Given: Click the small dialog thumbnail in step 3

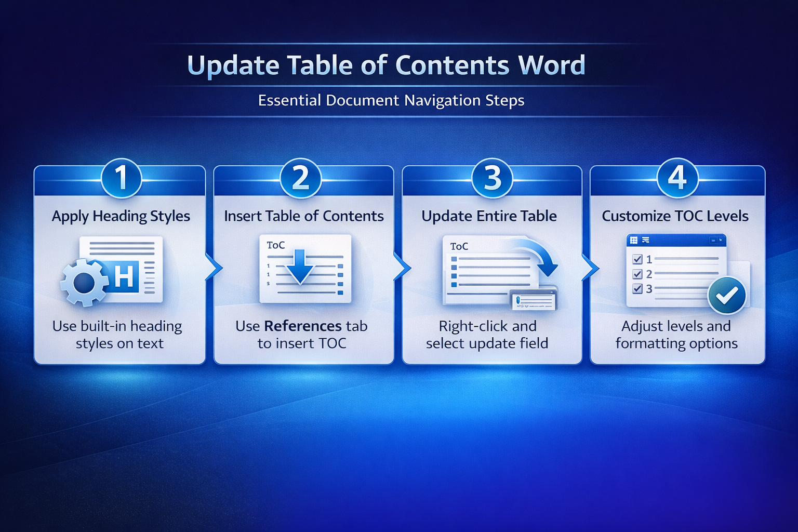Looking at the screenshot, I should (x=533, y=300).
